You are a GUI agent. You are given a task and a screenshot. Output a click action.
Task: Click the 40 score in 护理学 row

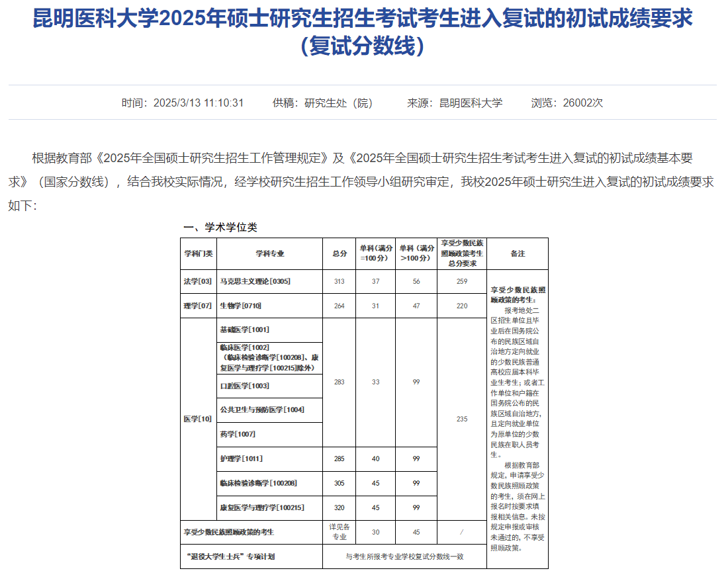pos(376,459)
